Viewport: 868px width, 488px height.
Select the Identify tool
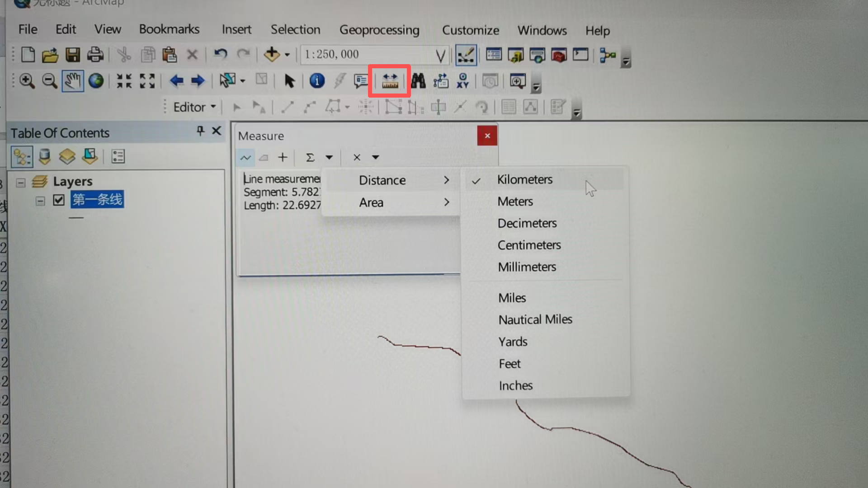point(317,81)
